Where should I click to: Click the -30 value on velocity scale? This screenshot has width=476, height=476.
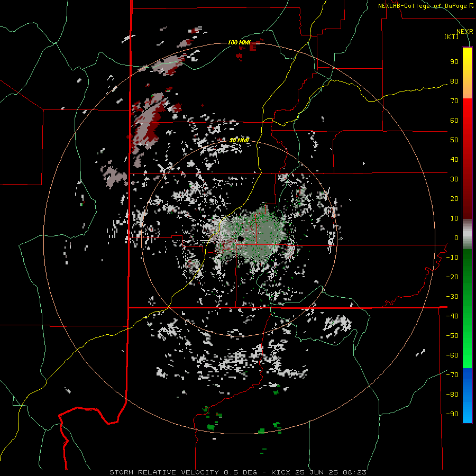pos(452,297)
